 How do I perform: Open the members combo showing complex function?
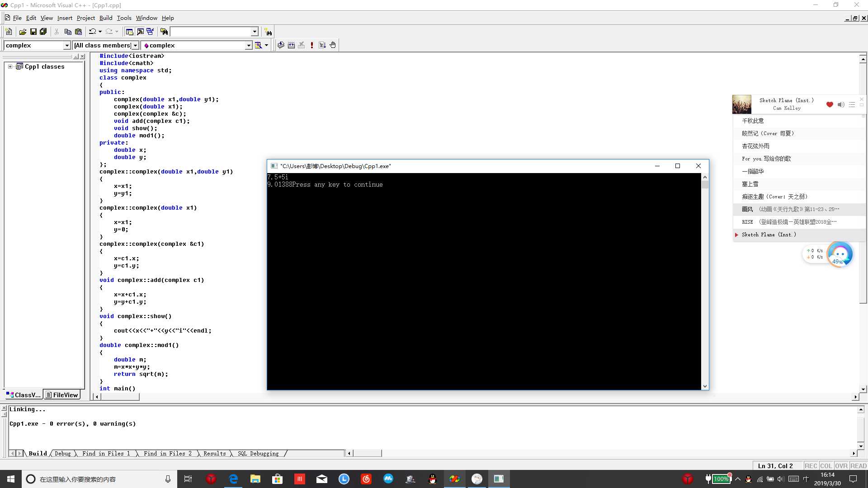click(x=197, y=45)
